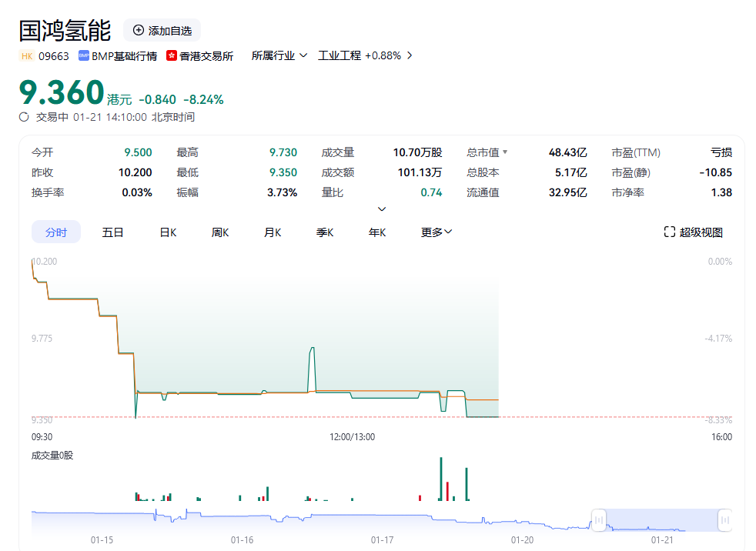Expand more quote details chevron
The height and width of the screenshot is (551, 756).
[381, 209]
